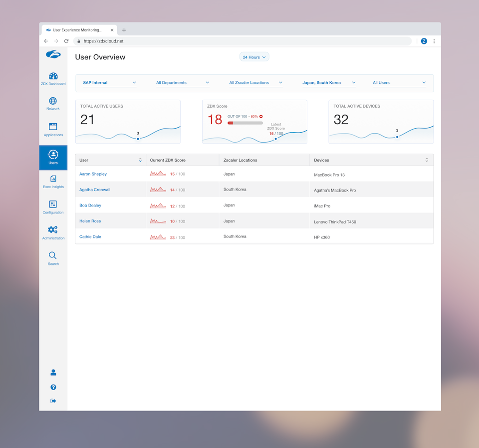Screen dimensions: 479x448
Task: Click the help question mark icon
Action: pos(53,387)
